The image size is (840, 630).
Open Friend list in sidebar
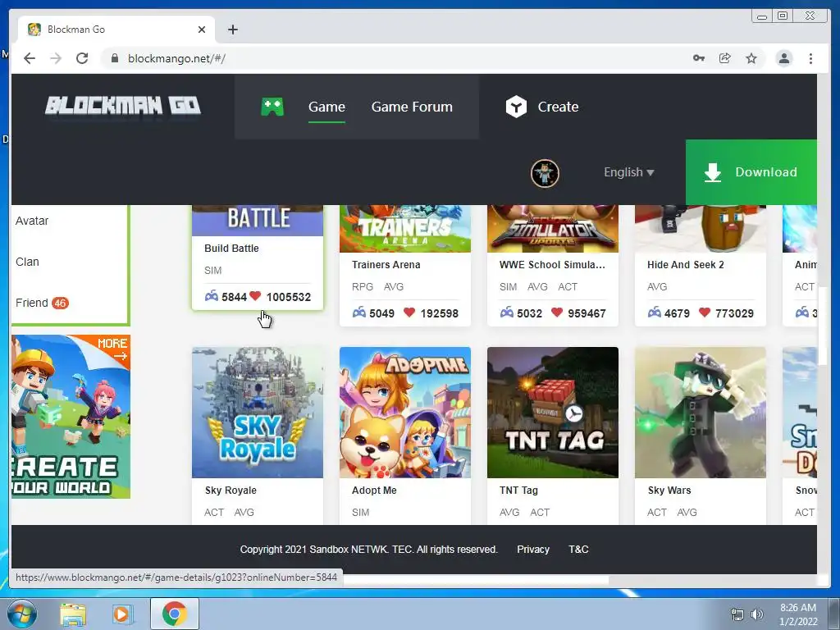(x=32, y=303)
